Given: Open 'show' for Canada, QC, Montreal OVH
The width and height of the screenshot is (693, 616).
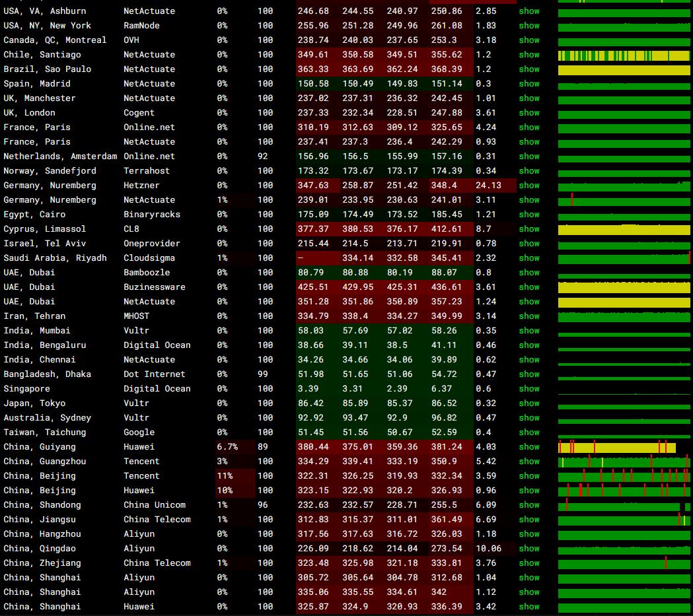Looking at the screenshot, I should pyautogui.click(x=529, y=40).
